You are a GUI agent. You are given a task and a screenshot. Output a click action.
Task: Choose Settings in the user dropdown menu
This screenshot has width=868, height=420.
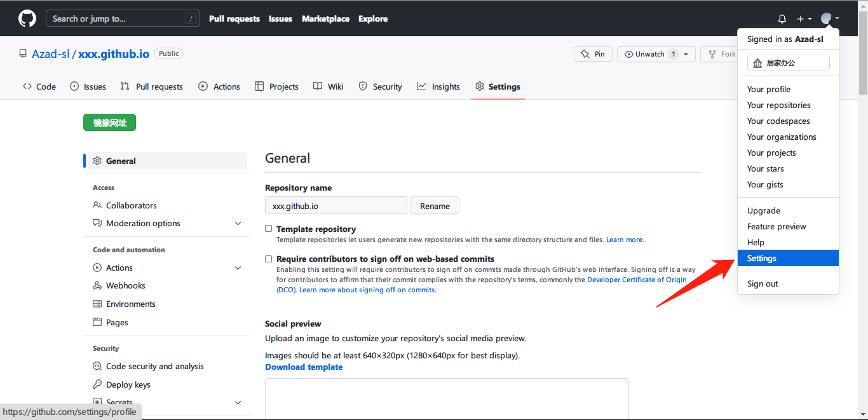(788, 258)
